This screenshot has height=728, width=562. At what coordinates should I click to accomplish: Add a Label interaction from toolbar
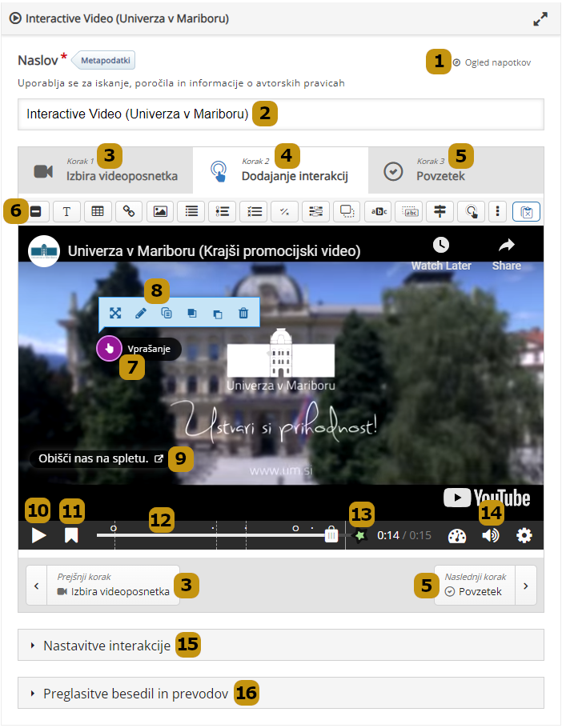[36, 212]
